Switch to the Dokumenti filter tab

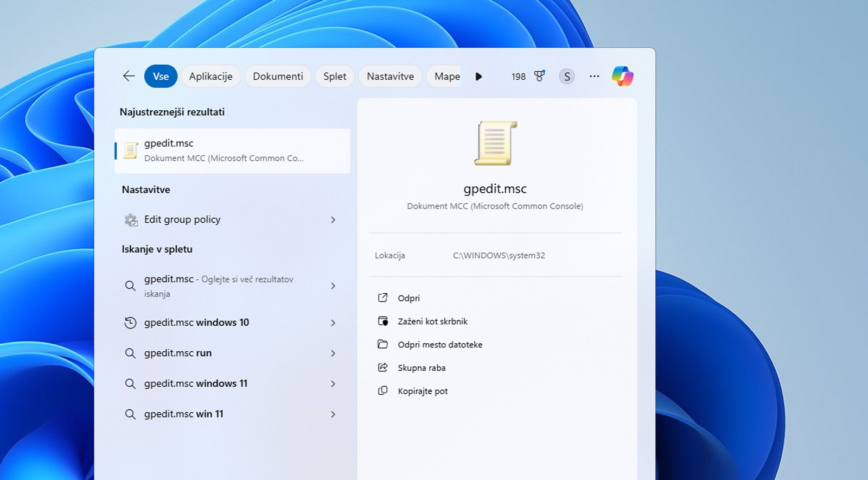click(x=278, y=77)
